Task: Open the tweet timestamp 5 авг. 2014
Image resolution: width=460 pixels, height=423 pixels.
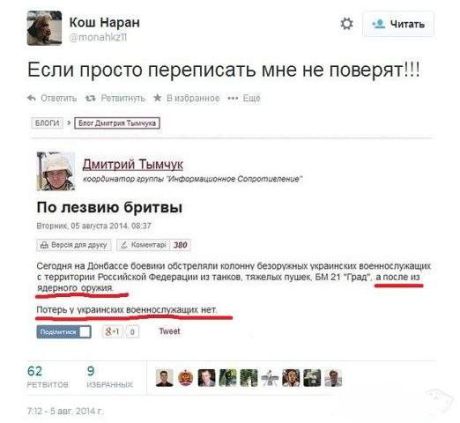Action: pyautogui.click(x=65, y=411)
